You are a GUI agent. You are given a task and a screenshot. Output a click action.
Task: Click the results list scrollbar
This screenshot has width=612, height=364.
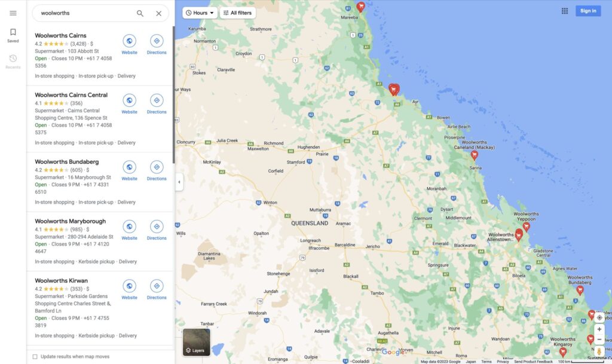173,95
